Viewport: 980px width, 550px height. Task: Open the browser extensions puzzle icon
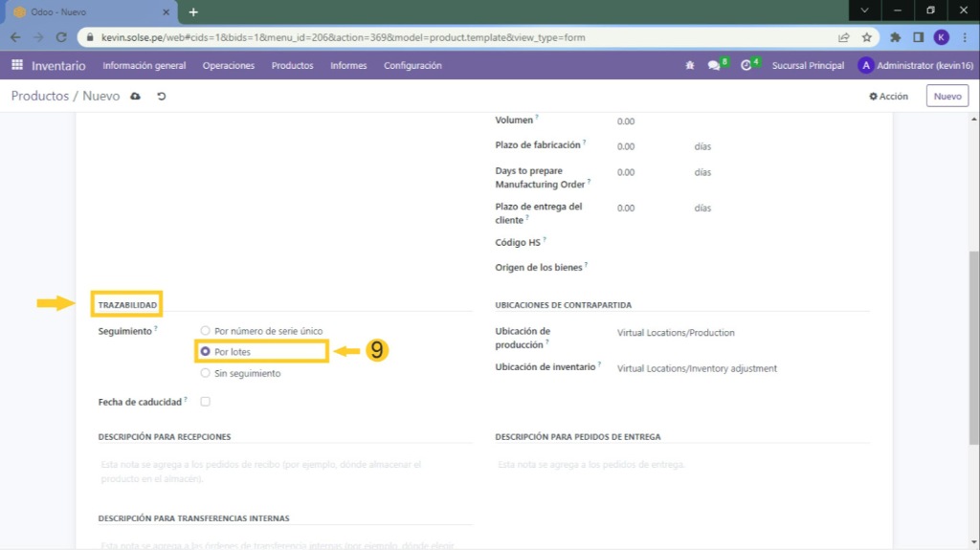(x=895, y=37)
